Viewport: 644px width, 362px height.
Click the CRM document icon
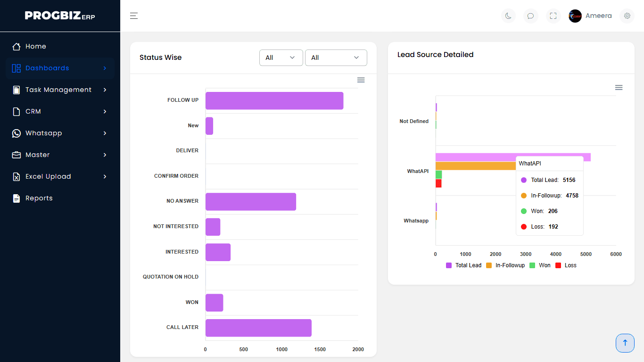(17, 111)
